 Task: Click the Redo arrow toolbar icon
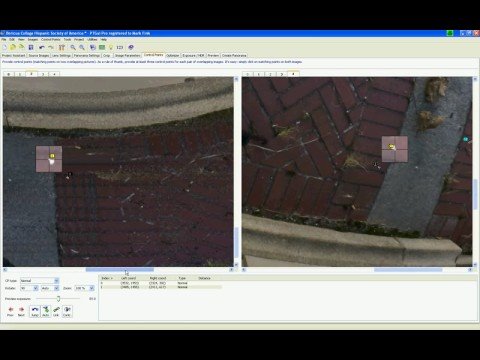click(x=51, y=47)
